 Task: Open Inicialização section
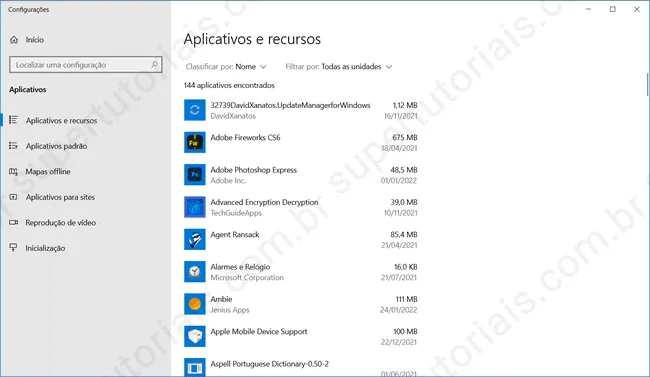coord(85,248)
